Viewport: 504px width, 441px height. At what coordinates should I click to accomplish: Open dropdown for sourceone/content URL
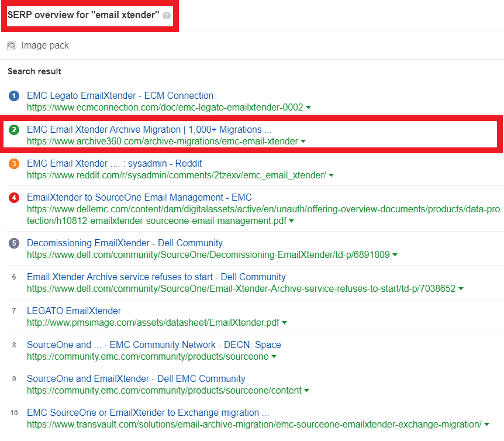306,391
